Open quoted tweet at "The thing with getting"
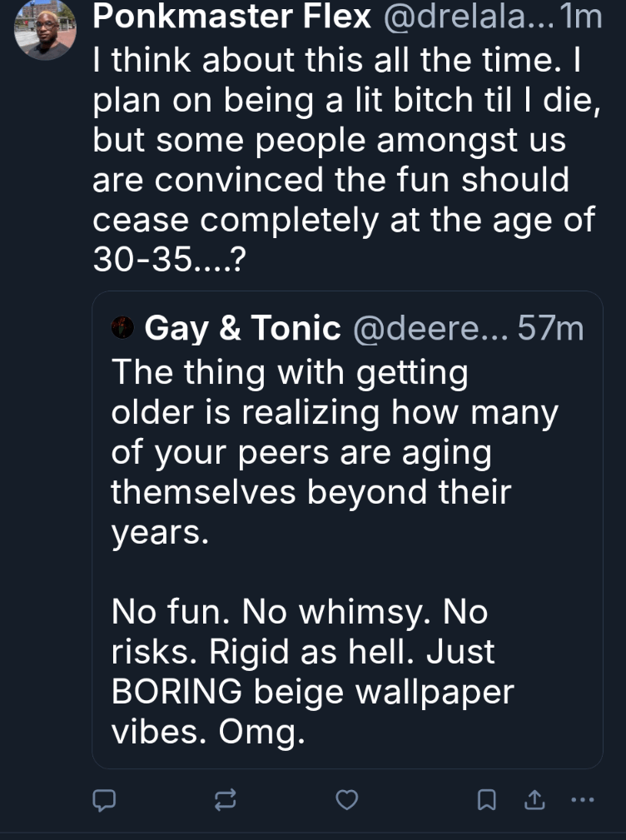Image resolution: width=626 pixels, height=840 pixels. [290, 372]
